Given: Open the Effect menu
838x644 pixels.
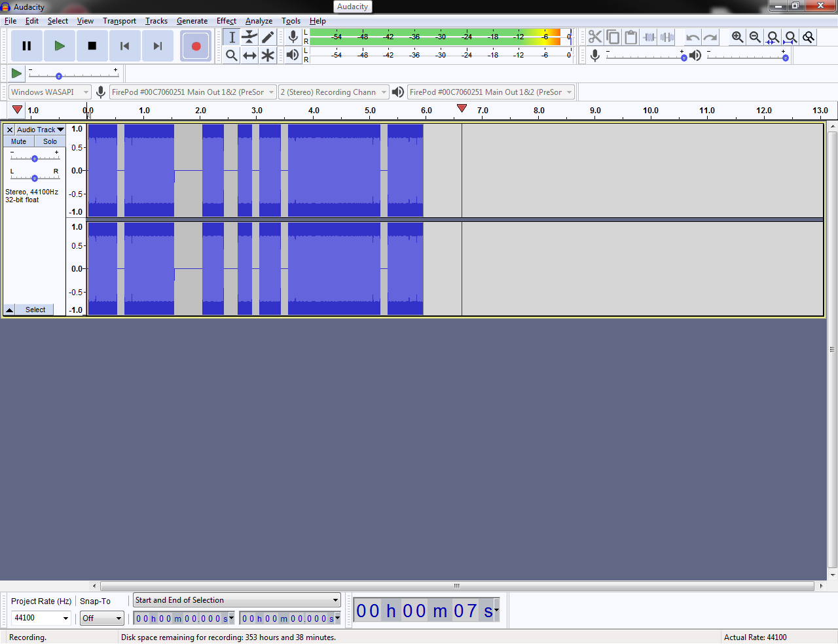Looking at the screenshot, I should pos(227,21).
